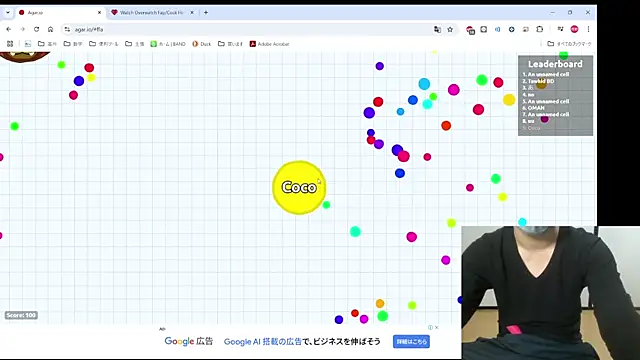
Task: Click the blue details button in ad
Action: point(411,342)
